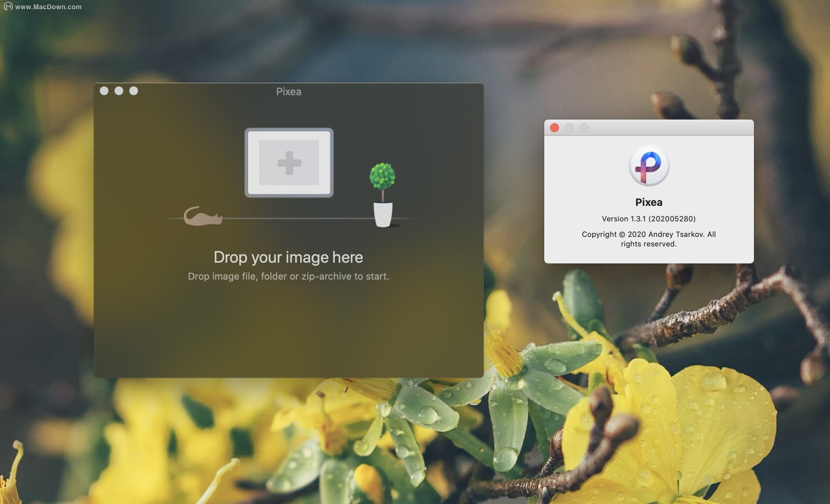Click the disabled zoom button in About window
The image size is (830, 504).
[584, 128]
